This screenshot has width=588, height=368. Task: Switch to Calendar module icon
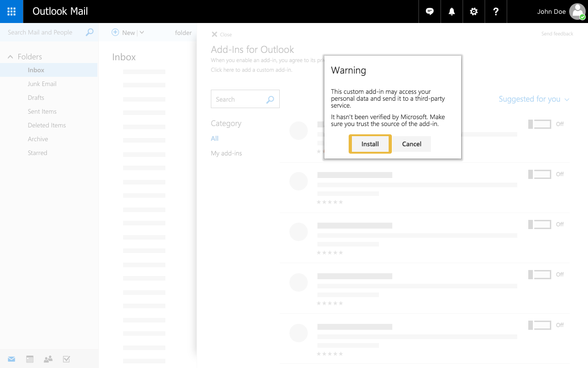click(30, 359)
